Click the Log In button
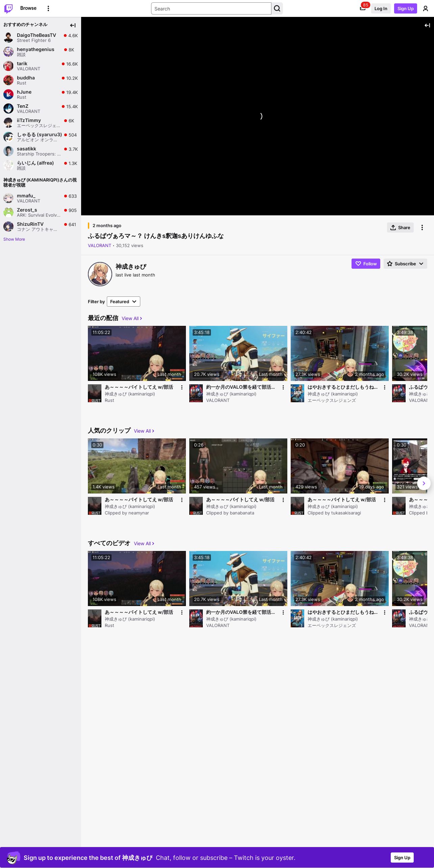 [381, 8]
